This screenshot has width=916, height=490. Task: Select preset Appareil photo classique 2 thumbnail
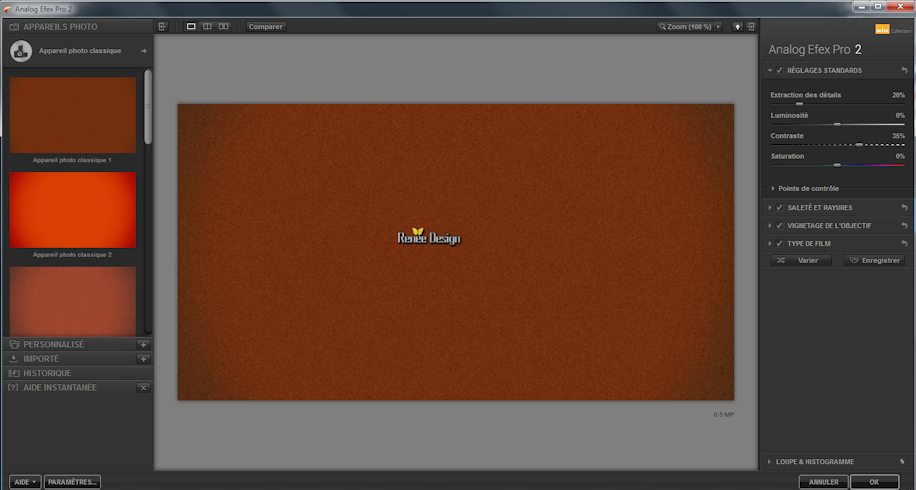click(x=73, y=210)
